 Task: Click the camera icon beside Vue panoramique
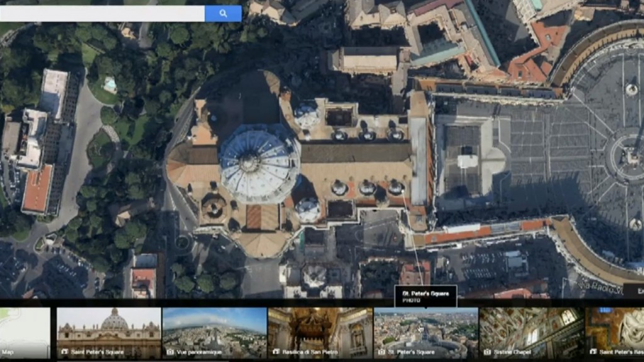click(170, 352)
